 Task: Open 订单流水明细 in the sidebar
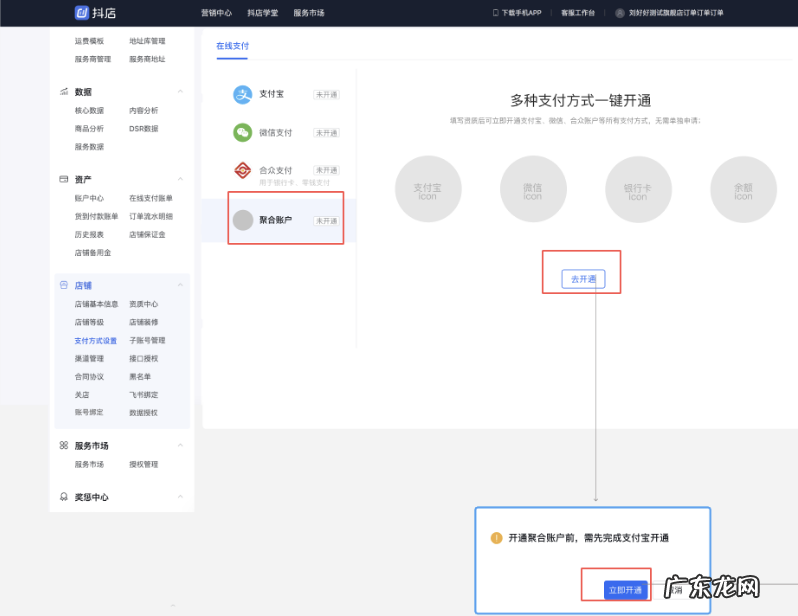pos(151,216)
